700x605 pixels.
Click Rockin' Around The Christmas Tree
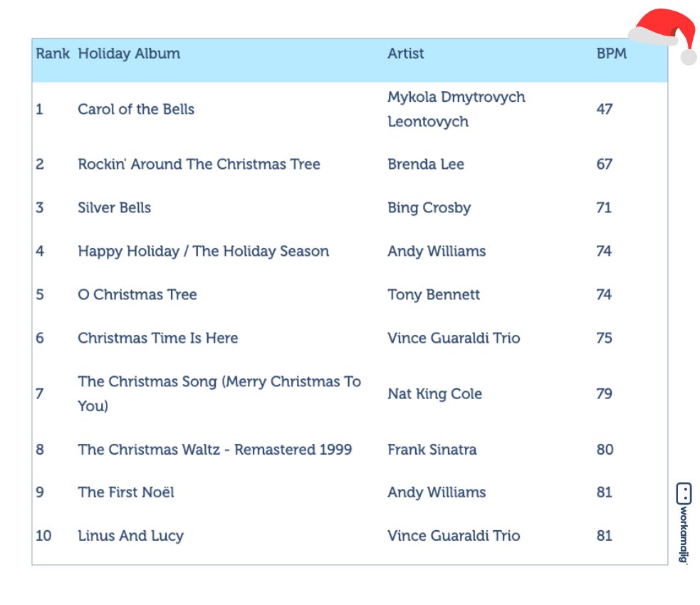pyautogui.click(x=199, y=164)
